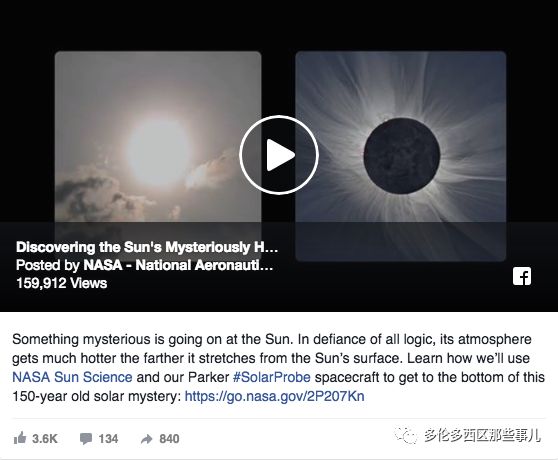
Task: Click the video title 'Discovering the Sun's Mysteriously H...'
Action: (147, 247)
